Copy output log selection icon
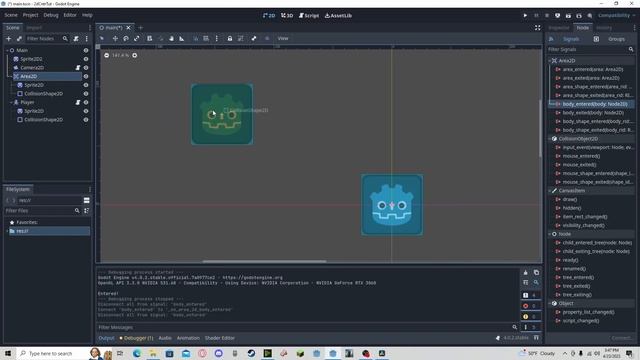The image size is (640, 360). point(536,272)
